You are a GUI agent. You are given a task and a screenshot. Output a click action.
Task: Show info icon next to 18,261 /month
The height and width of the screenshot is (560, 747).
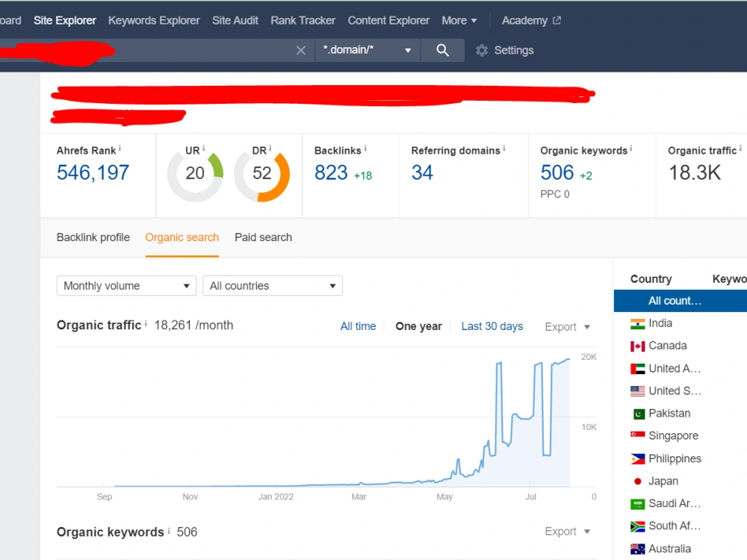[x=146, y=323]
